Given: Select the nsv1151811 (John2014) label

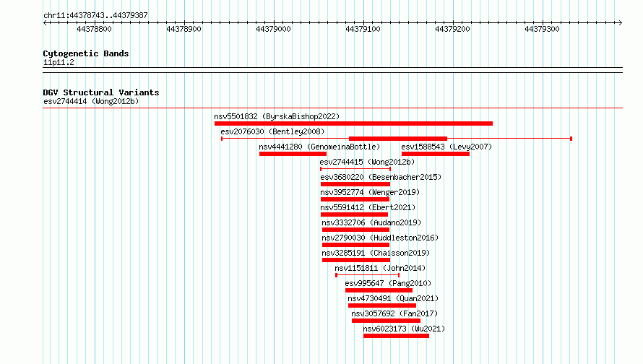Looking at the screenshot, I should [x=380, y=268].
